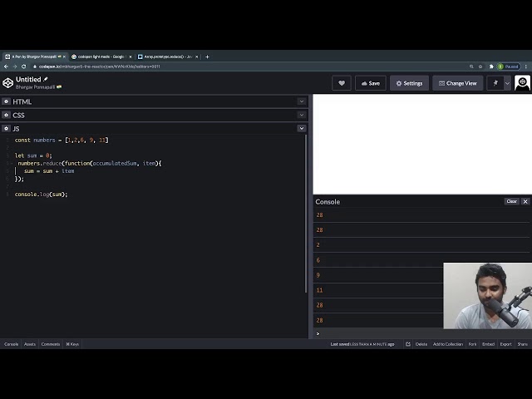Viewport: 532px width, 399px height.
Task: Share the pen
Action: 523,344
